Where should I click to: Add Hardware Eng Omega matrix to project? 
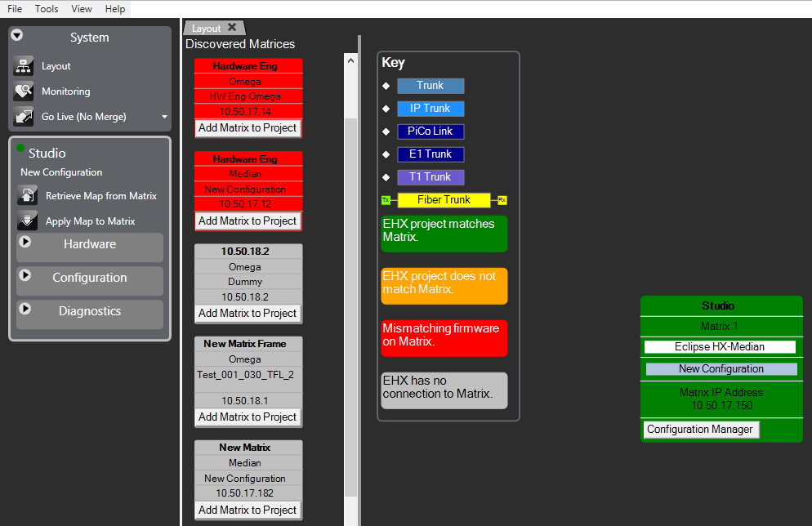[248, 128]
